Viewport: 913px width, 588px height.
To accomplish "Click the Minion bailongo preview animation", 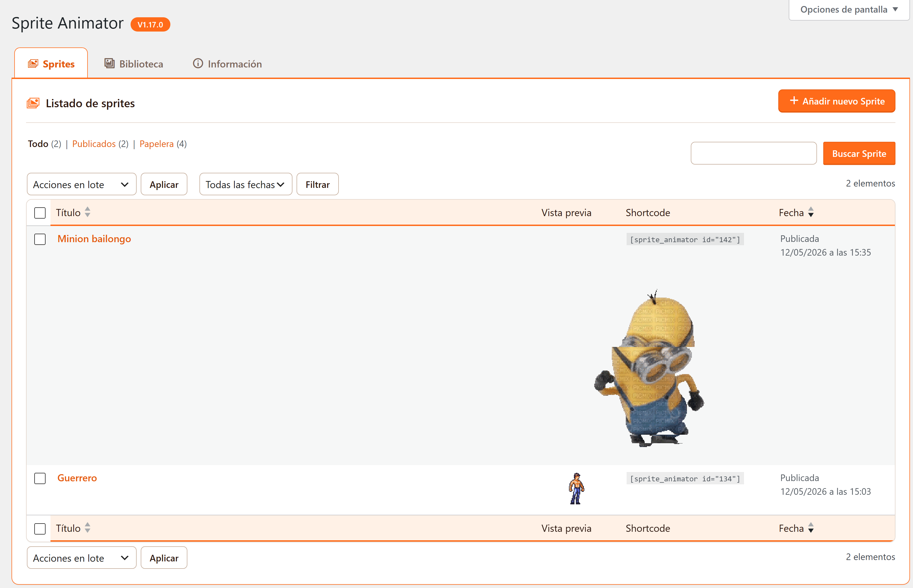I will click(x=650, y=368).
